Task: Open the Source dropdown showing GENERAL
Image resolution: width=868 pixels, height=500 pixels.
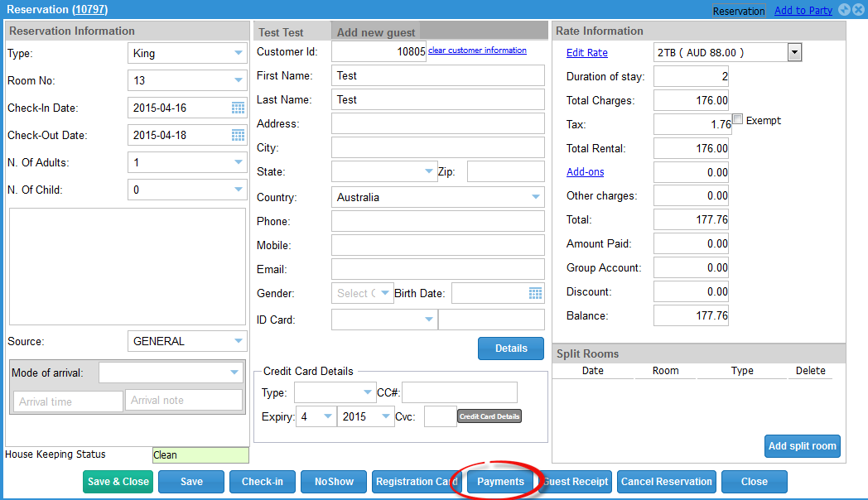Action: point(239,341)
